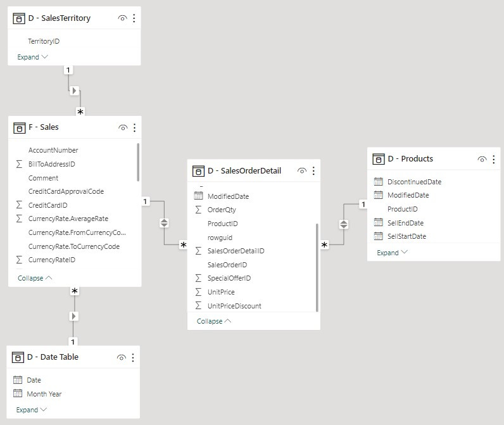Open more options for D - Date Table

[133, 357]
